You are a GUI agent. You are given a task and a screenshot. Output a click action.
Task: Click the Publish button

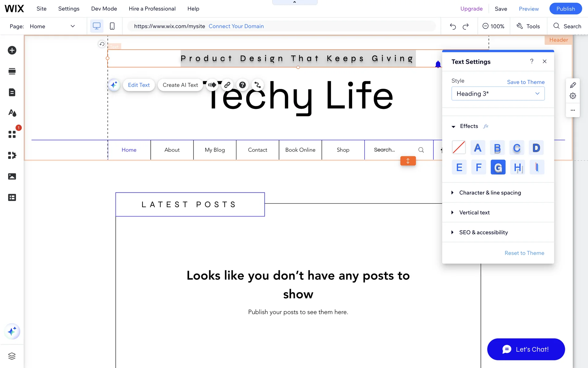click(x=565, y=9)
